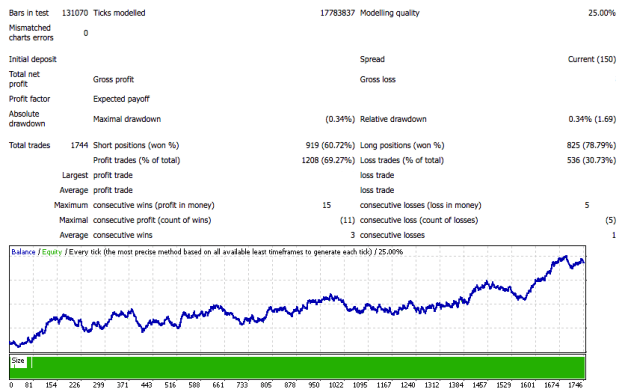
Task: Click 'loss trade' in the Largest row
Action: (x=377, y=175)
